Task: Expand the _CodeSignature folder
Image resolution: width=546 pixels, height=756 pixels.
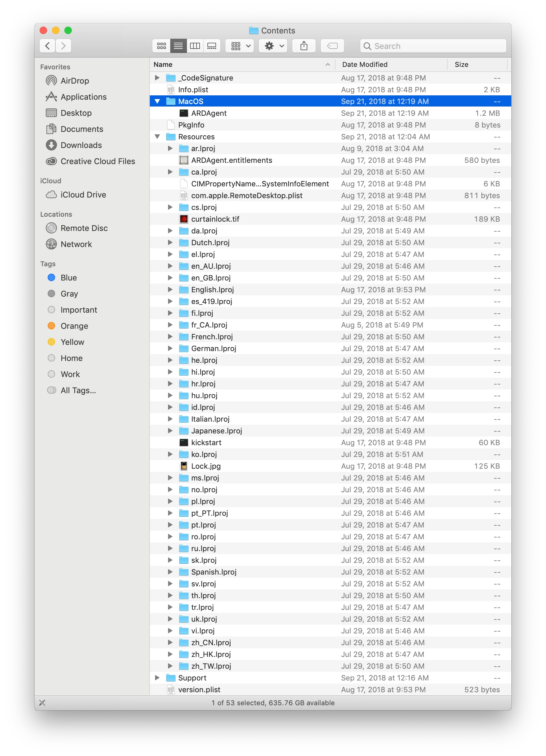Action: pos(157,78)
